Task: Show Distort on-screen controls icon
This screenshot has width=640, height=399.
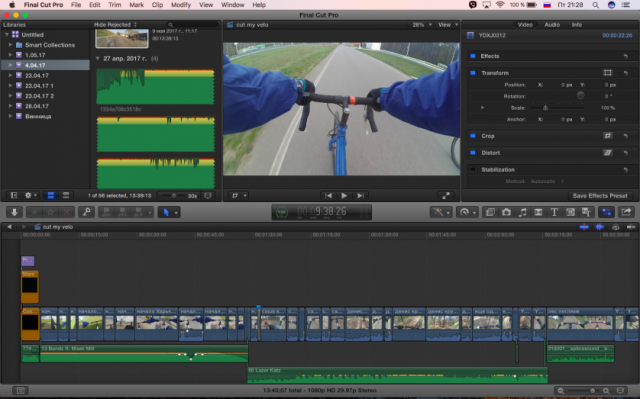Action: click(x=607, y=153)
